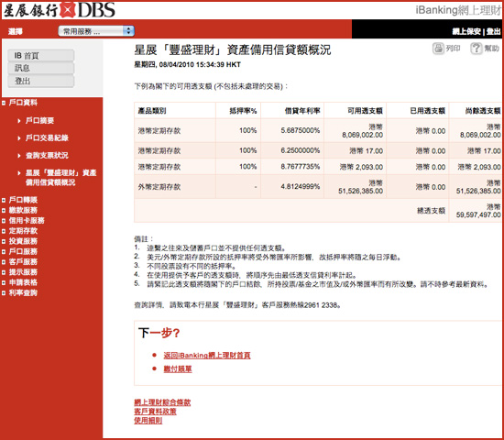
Task: Click the 總透支額 label
Action: pos(431,211)
